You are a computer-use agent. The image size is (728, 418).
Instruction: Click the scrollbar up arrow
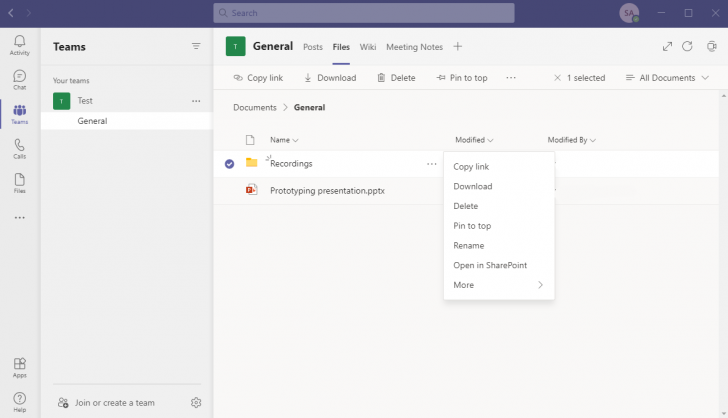pyautogui.click(x=723, y=96)
